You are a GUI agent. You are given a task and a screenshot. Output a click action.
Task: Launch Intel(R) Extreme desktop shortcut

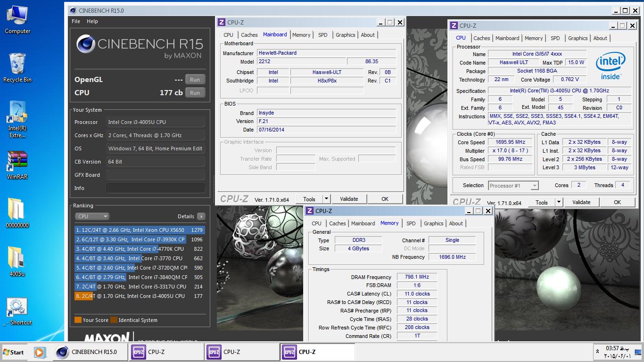[x=17, y=119]
